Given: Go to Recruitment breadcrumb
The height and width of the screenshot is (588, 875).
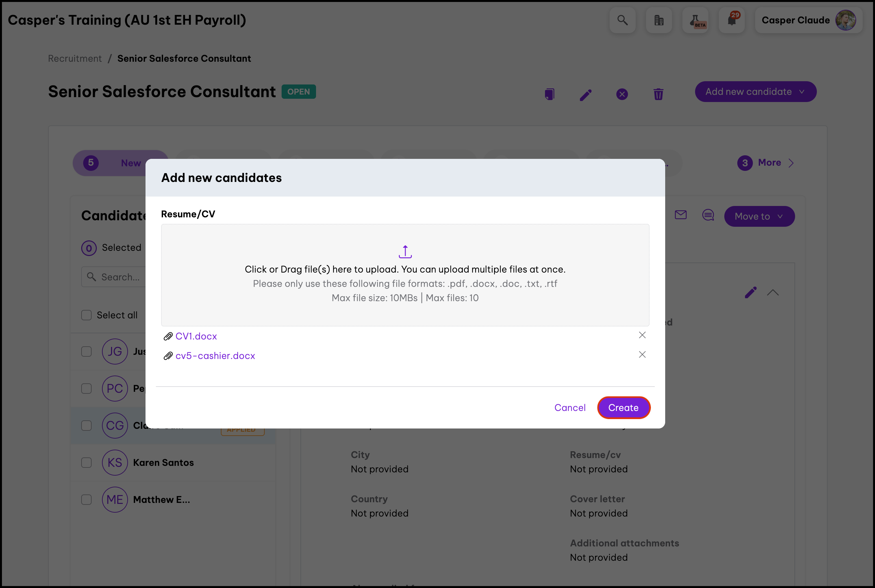Looking at the screenshot, I should [75, 58].
